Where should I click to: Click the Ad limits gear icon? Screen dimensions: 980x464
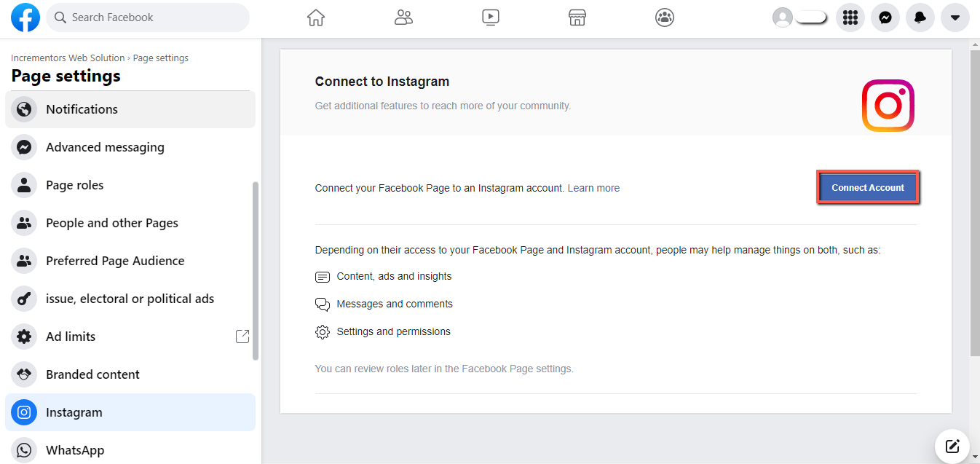[24, 337]
